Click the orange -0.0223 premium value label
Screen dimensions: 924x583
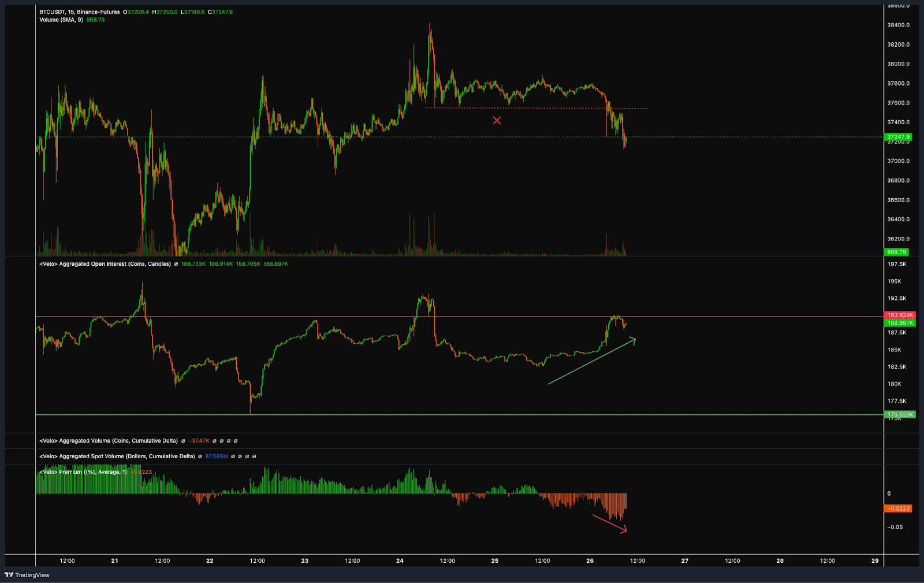[x=898, y=508]
